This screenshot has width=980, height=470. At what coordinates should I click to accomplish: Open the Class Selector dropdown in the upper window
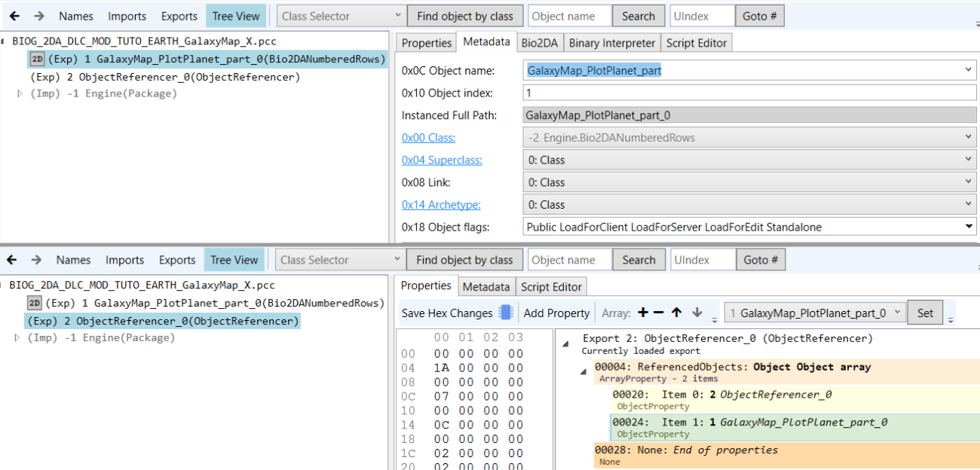pyautogui.click(x=341, y=16)
